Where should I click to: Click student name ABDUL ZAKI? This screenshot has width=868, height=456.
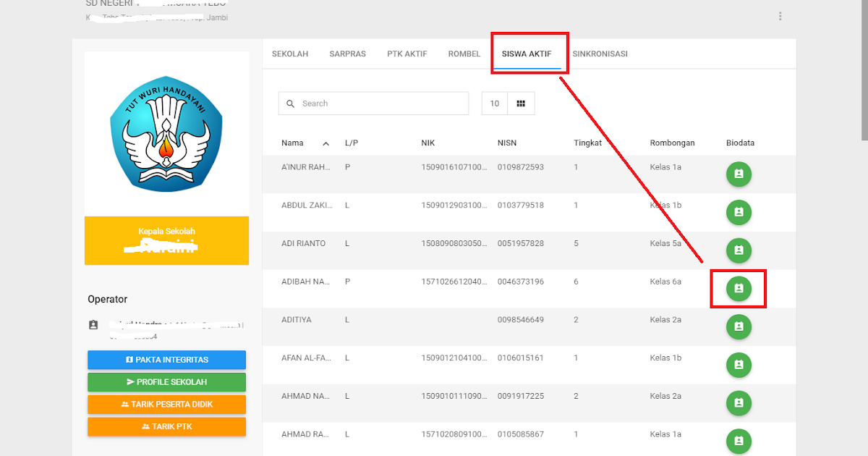click(307, 206)
